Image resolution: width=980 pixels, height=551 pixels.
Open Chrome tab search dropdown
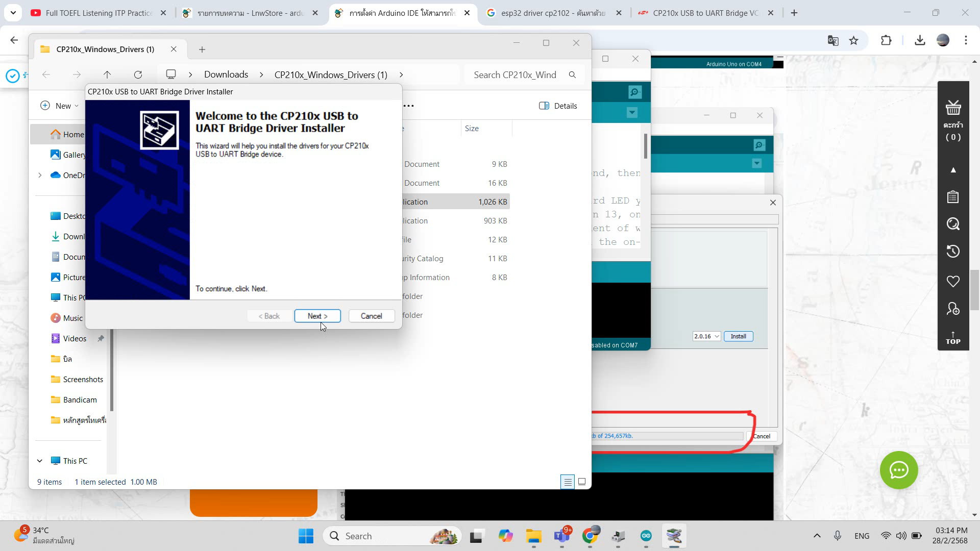click(13, 13)
